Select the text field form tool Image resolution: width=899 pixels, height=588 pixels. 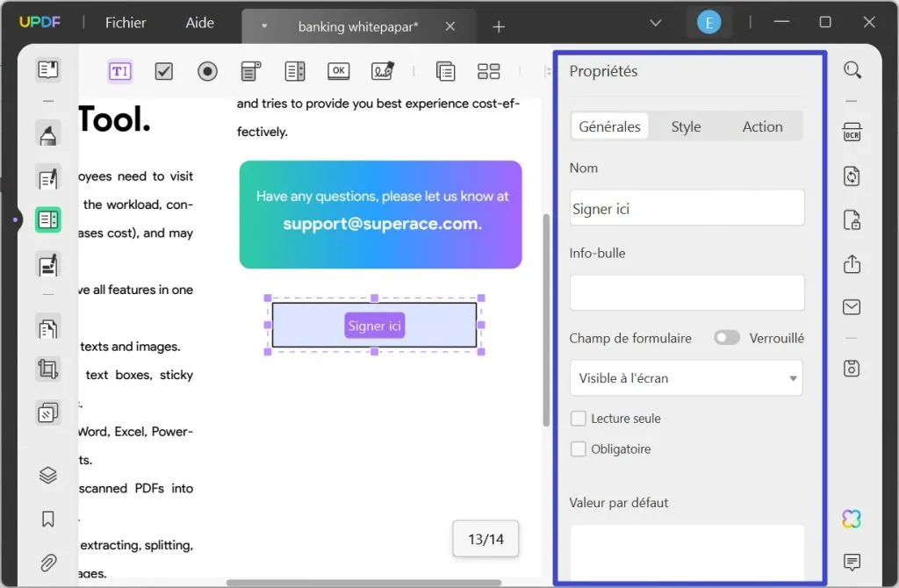coord(119,71)
